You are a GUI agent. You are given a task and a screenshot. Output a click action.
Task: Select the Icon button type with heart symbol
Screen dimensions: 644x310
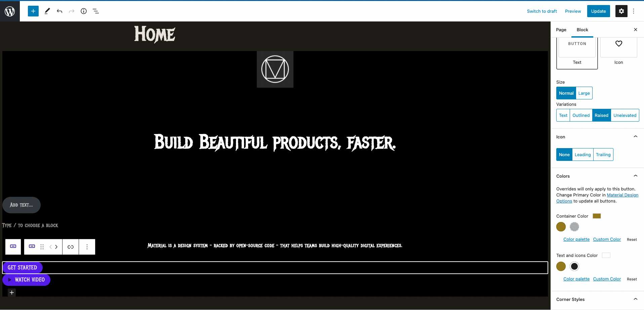click(x=618, y=47)
